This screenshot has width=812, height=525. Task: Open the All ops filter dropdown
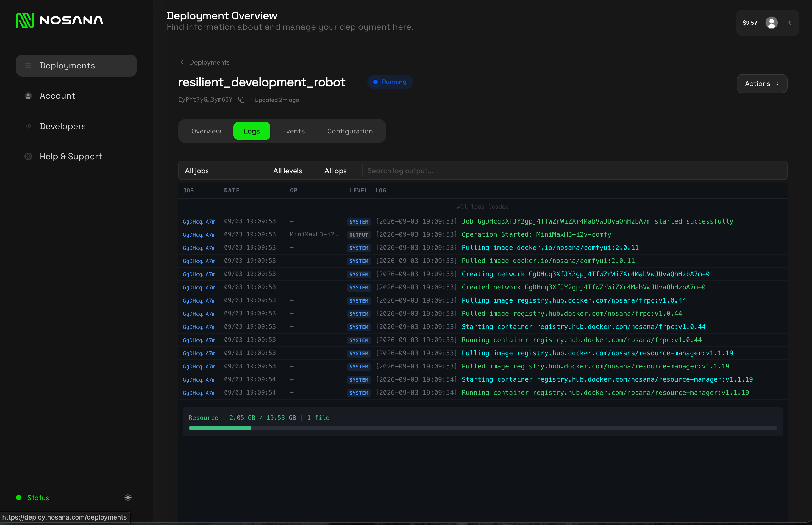(340, 171)
